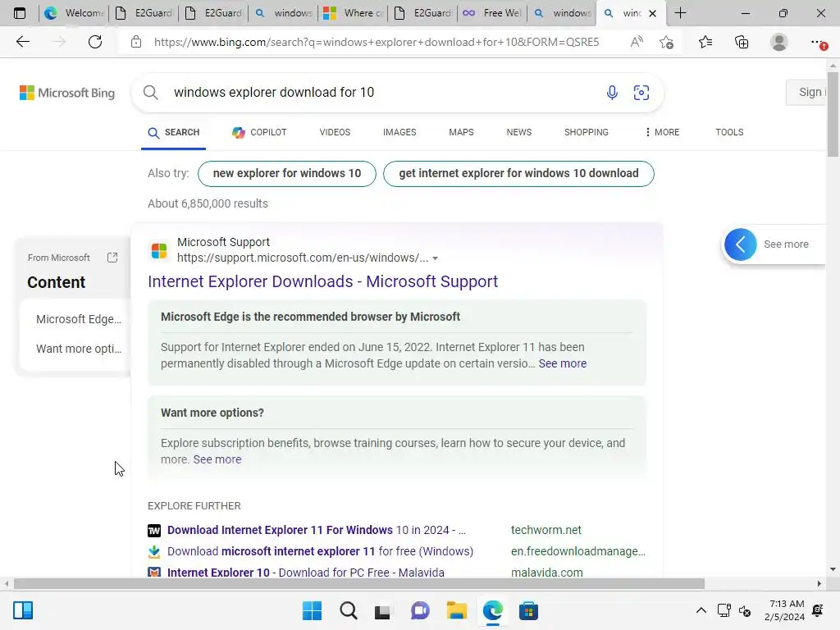Viewport: 840px width, 630px height.
Task: Close the current search tab
Action: point(652,13)
